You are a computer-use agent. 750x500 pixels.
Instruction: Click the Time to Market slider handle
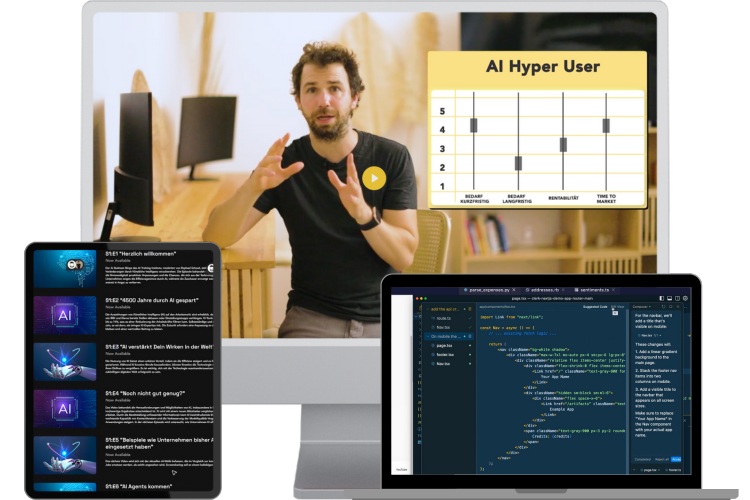point(606,125)
